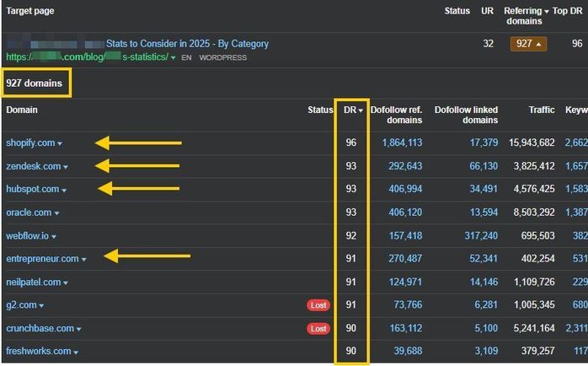Open crunchbase.com dofollow linked domains 5,100
588x366 pixels.
486,328
